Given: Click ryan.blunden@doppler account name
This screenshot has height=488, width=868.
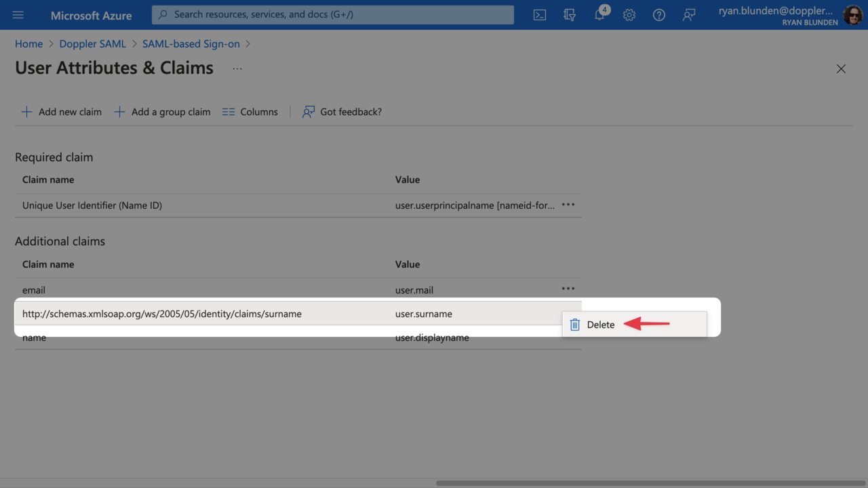Looking at the screenshot, I should 776,11.
